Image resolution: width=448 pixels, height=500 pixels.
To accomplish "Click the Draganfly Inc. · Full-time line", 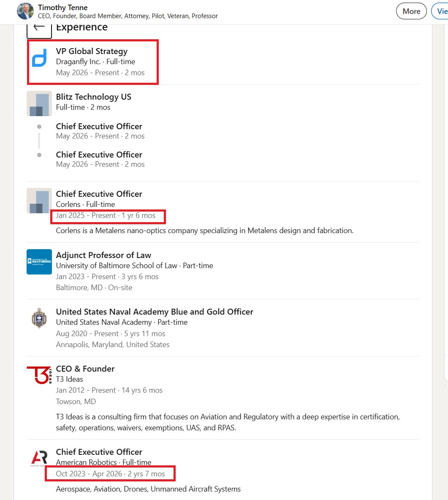I will coord(96,62).
